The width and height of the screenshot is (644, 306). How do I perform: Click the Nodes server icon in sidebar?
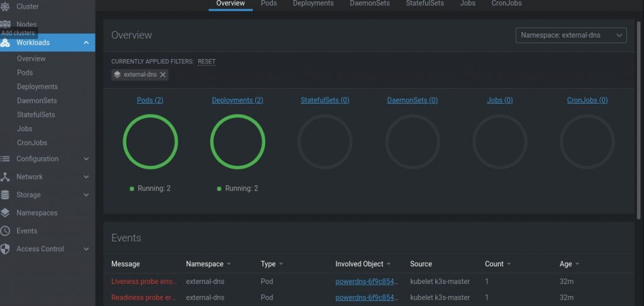point(5,25)
